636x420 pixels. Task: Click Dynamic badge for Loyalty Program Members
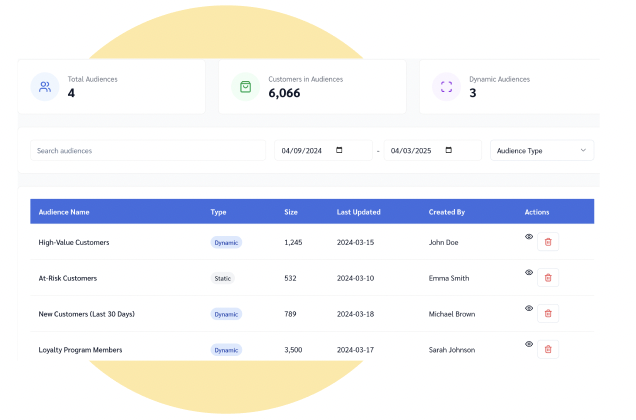pyautogui.click(x=226, y=349)
